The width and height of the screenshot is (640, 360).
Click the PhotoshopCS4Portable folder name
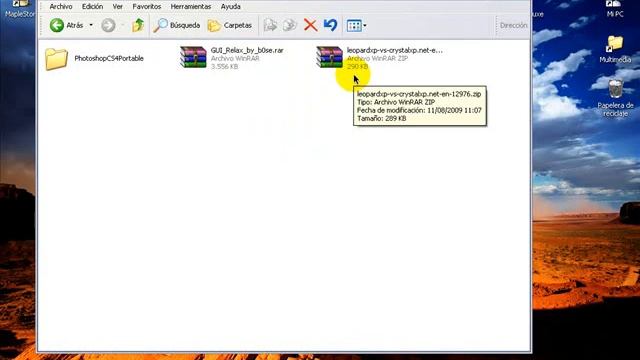coord(109,58)
